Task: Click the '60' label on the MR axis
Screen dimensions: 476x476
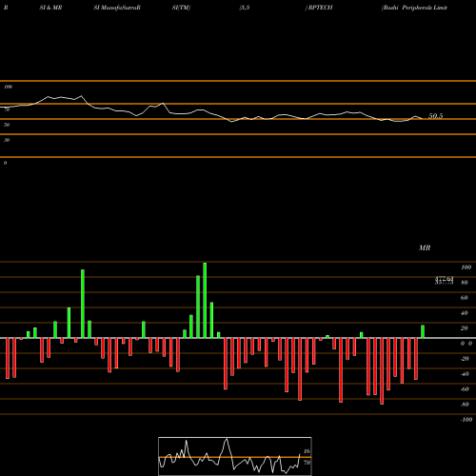Action: (465, 298)
